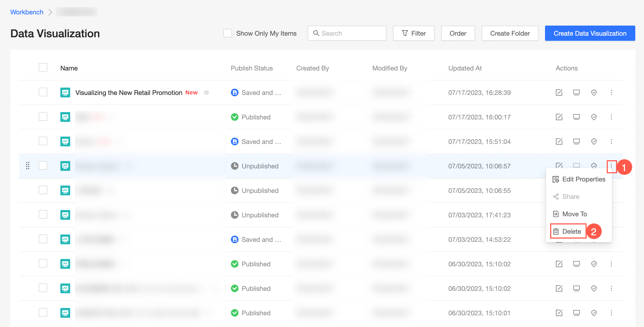Click edit icon in 07/17/2023 16:00:17 row
This screenshot has width=644, height=327.
(x=559, y=117)
